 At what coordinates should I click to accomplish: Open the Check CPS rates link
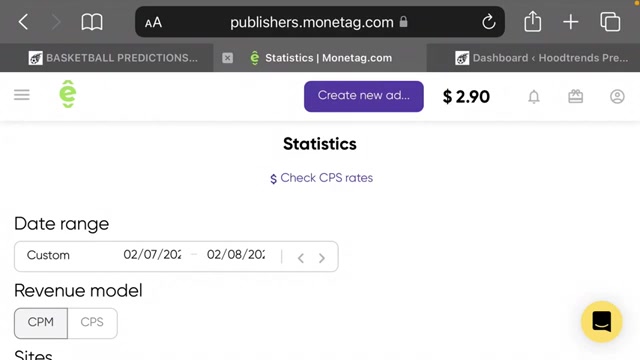(x=321, y=178)
